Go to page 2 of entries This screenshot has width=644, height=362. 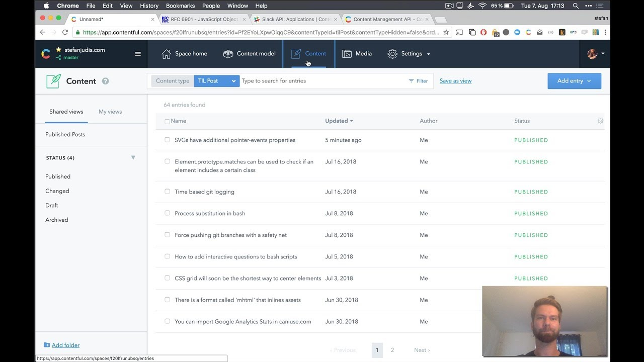point(392,350)
